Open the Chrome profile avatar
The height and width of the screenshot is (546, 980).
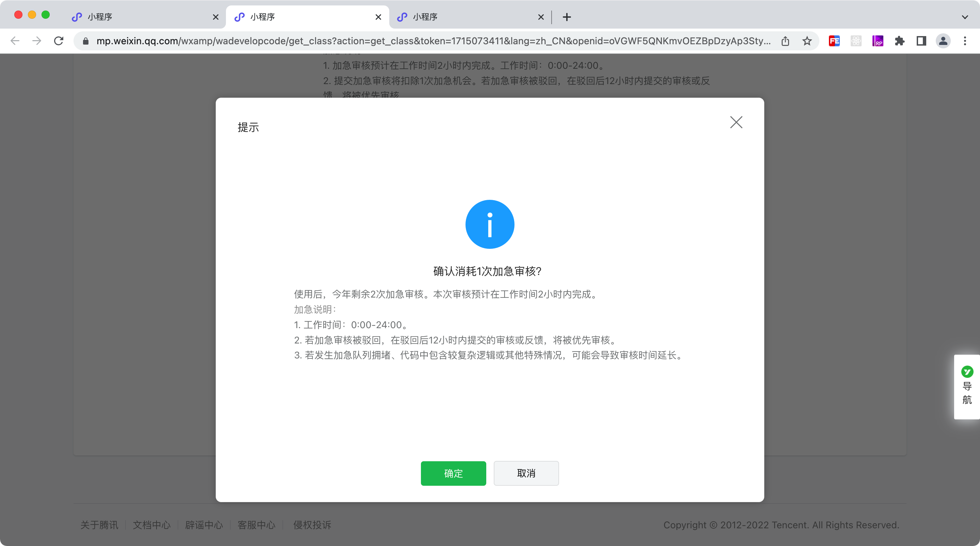click(x=943, y=41)
